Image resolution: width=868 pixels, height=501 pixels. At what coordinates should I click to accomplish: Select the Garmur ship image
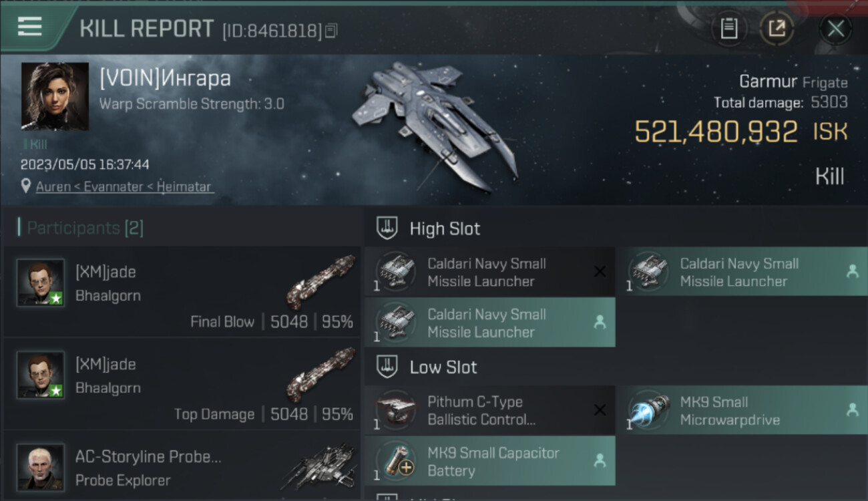pos(434,127)
